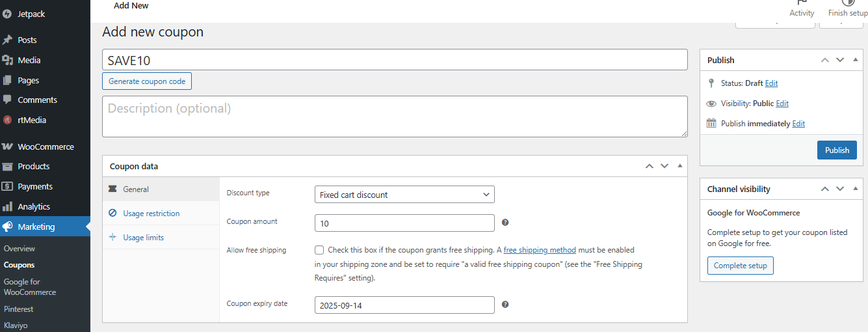868x332 pixels.
Task: Enable the Allow free shipping checkbox
Action: click(319, 249)
